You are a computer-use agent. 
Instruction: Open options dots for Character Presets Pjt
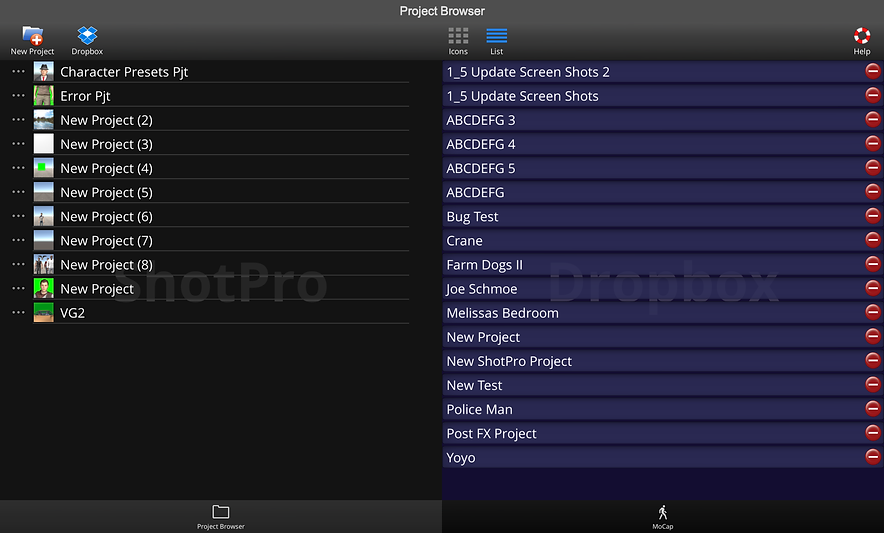click(x=19, y=72)
